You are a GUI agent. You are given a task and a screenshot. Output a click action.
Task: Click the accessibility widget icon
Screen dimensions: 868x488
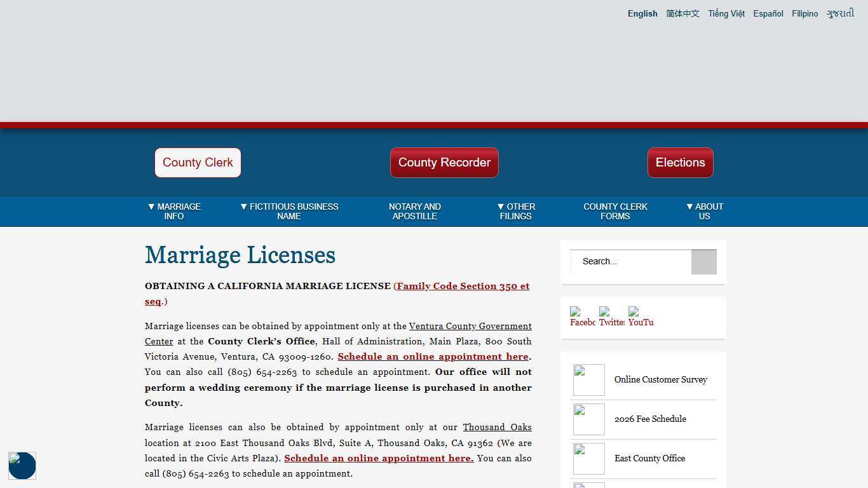[22, 466]
